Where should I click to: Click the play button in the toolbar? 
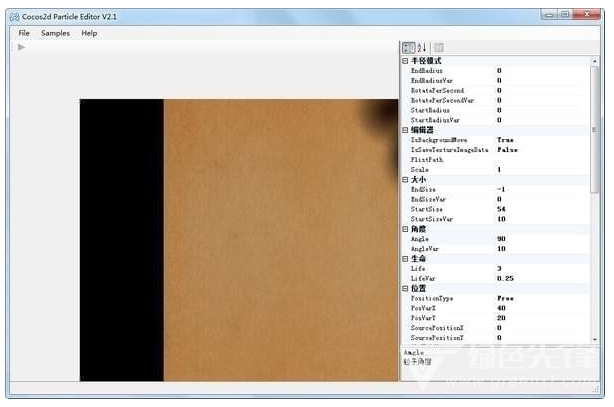pyautogui.click(x=22, y=47)
